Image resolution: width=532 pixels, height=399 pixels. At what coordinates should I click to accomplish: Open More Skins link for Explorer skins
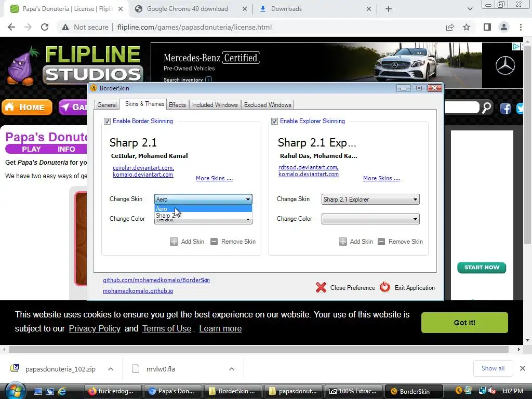(381, 178)
